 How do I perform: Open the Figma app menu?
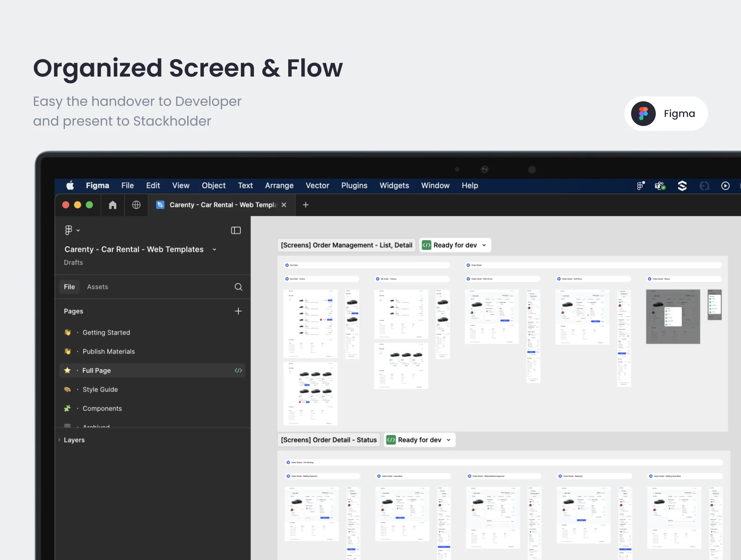98,186
